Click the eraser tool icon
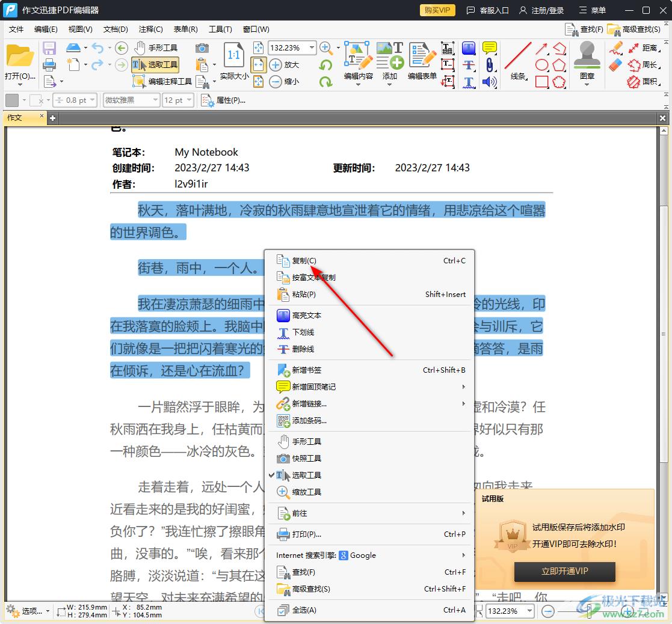The image size is (672, 624). (x=616, y=65)
